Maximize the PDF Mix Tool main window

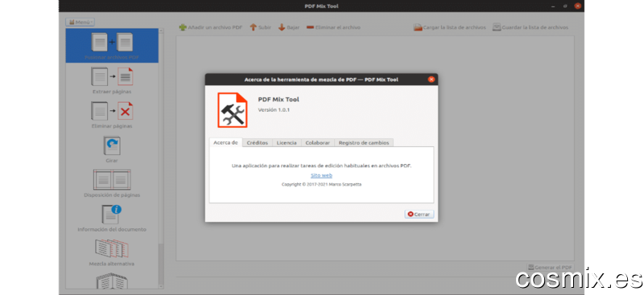pyautogui.click(x=566, y=6)
